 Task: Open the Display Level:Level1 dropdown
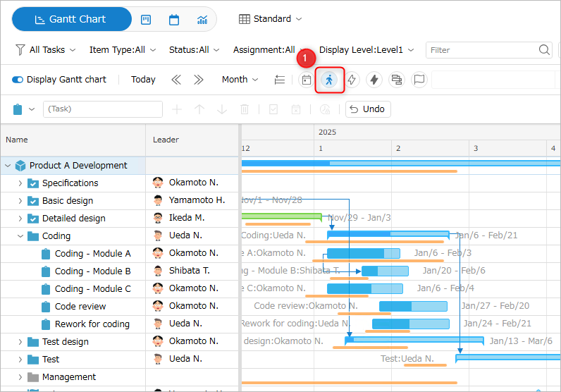[x=366, y=50]
